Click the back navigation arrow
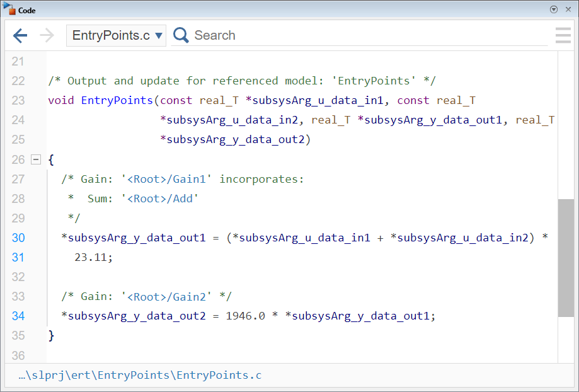 pyautogui.click(x=20, y=35)
